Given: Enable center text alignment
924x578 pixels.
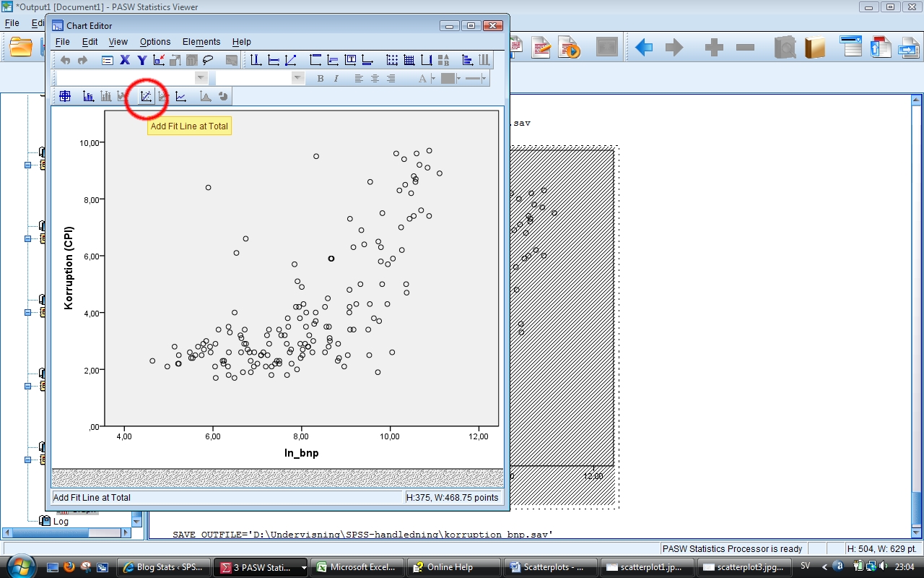Looking at the screenshot, I should click(x=375, y=78).
